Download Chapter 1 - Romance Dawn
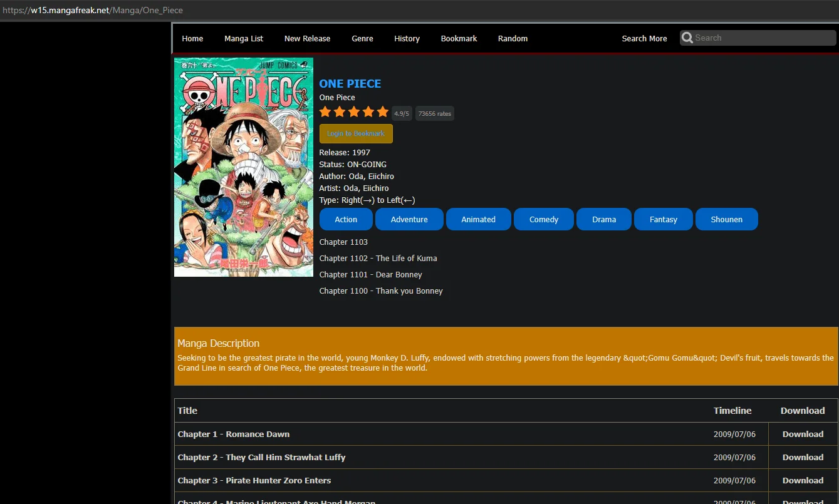Image resolution: width=839 pixels, height=504 pixels. (x=803, y=434)
